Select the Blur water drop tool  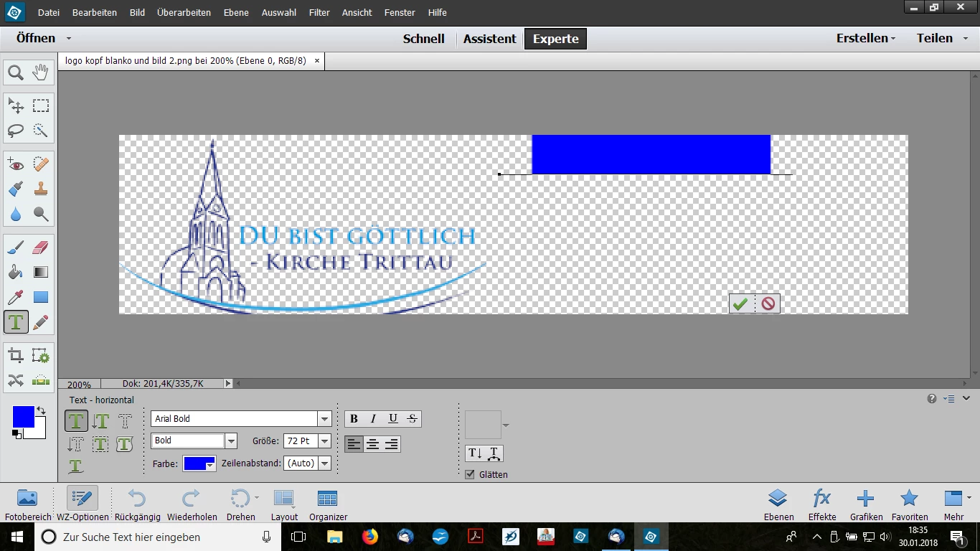point(16,214)
